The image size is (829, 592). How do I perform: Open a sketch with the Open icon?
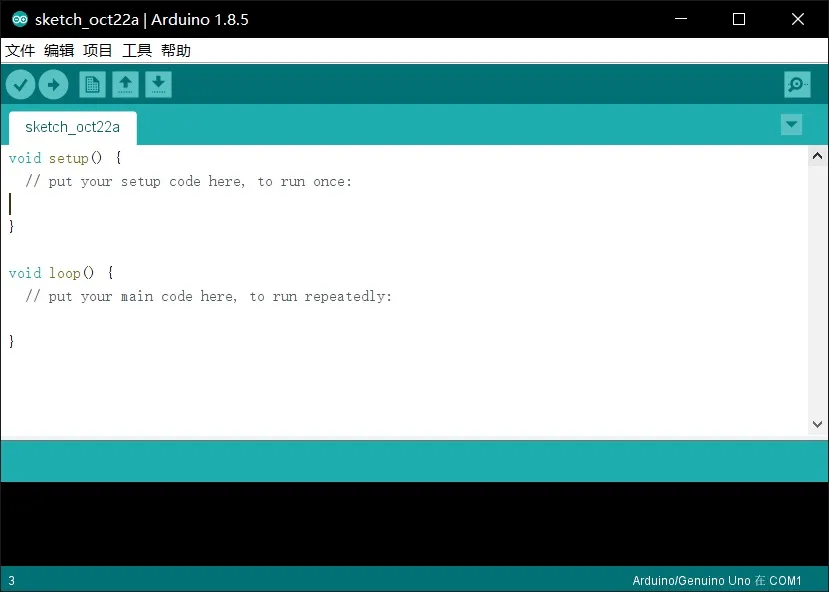[125, 85]
